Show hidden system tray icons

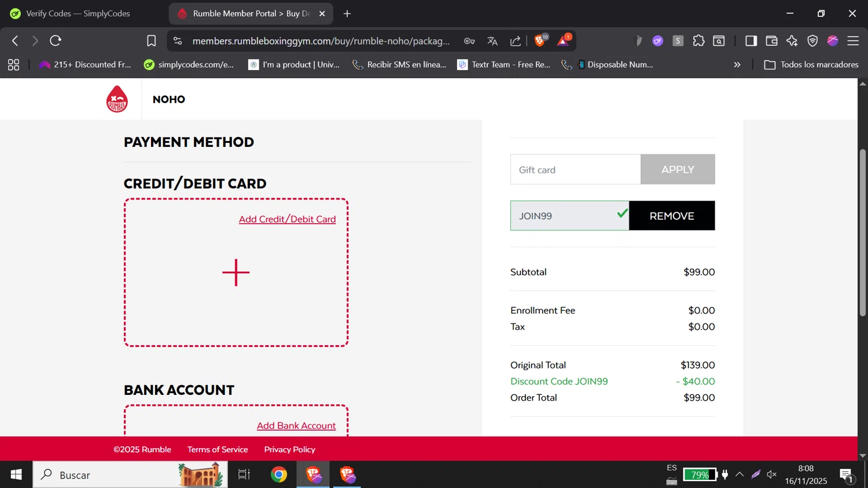pyautogui.click(x=740, y=475)
